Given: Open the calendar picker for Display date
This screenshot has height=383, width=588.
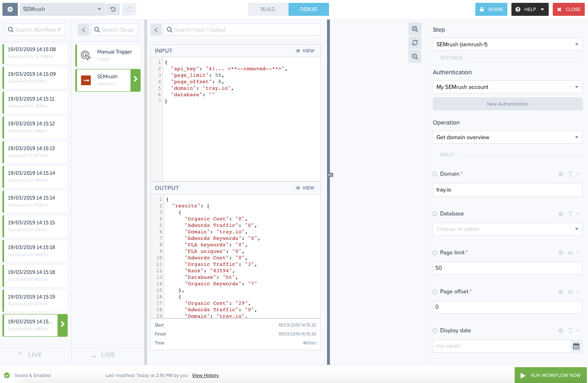Looking at the screenshot, I should pyautogui.click(x=576, y=346).
